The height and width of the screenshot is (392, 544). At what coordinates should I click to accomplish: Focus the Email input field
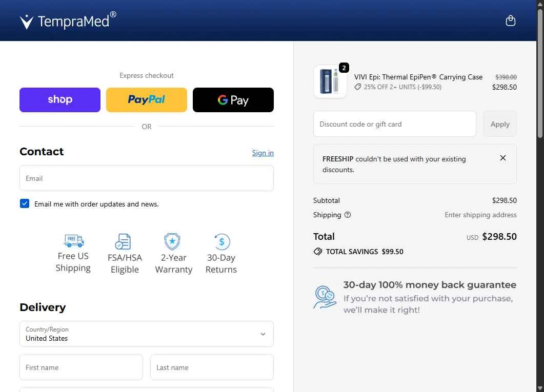[x=147, y=178]
